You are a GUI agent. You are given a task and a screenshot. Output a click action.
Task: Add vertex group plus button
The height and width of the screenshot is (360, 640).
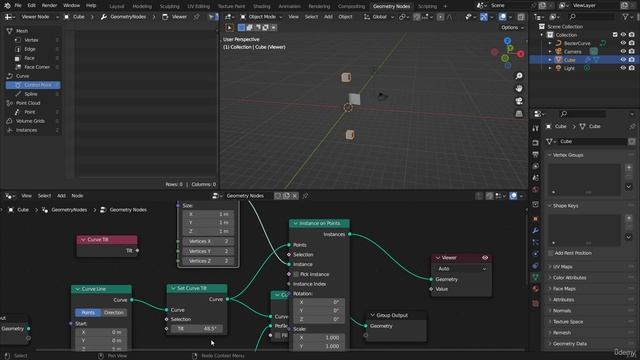(x=629, y=168)
